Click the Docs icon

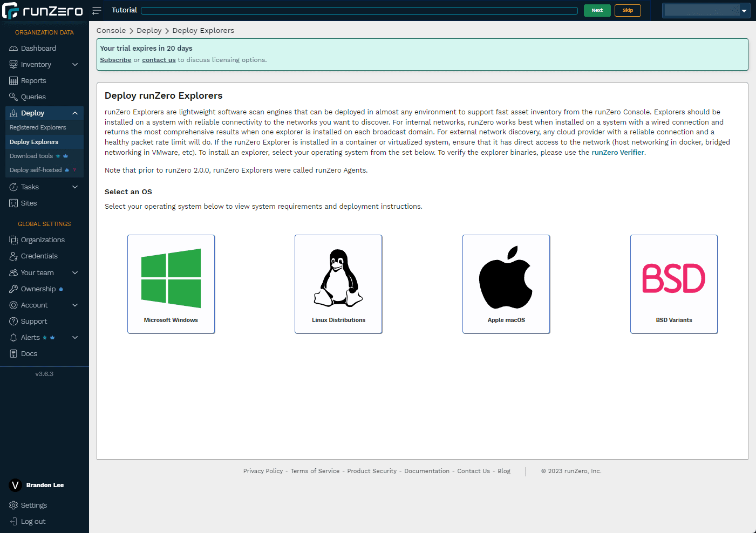[13, 354]
